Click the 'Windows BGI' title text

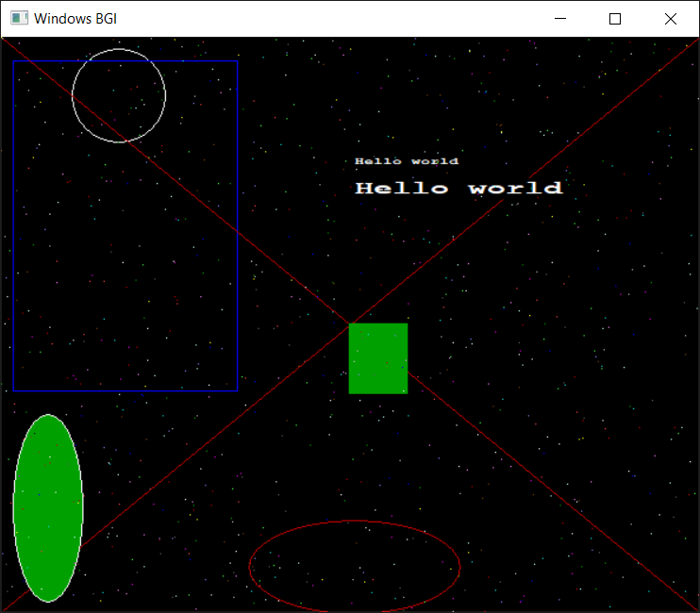tap(75, 19)
